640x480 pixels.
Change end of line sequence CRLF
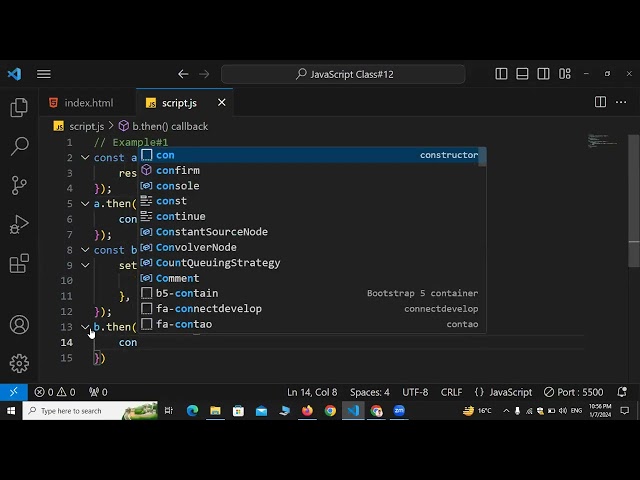(451, 392)
